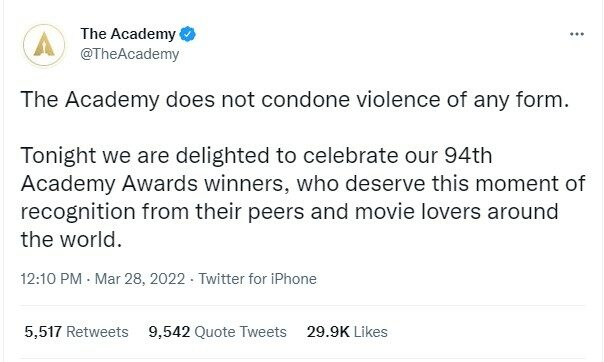This screenshot has width=604, height=362.
Task: Click the 29.9K likes count number
Action: 328,332
